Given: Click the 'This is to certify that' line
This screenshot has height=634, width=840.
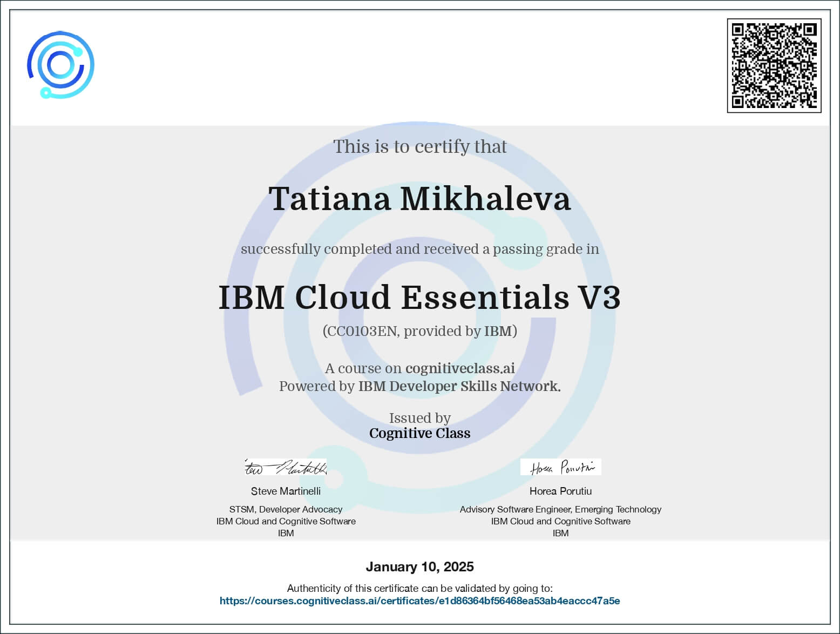Looking at the screenshot, I should (x=419, y=146).
